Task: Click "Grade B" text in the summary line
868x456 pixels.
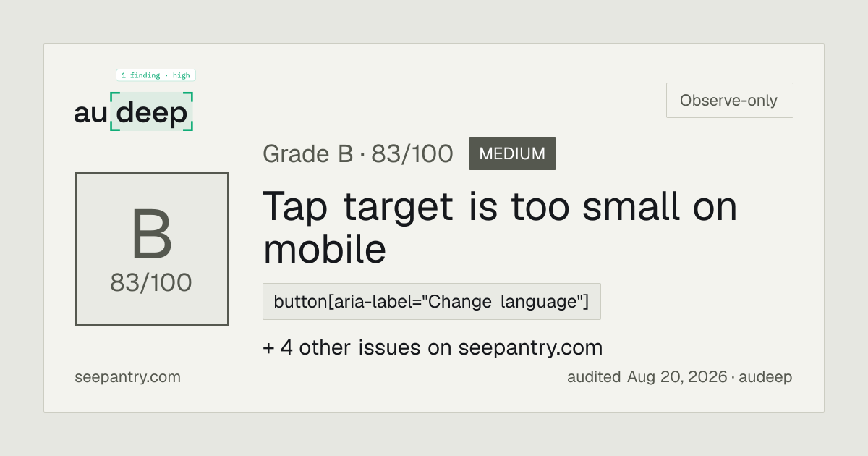Action: 308,154
